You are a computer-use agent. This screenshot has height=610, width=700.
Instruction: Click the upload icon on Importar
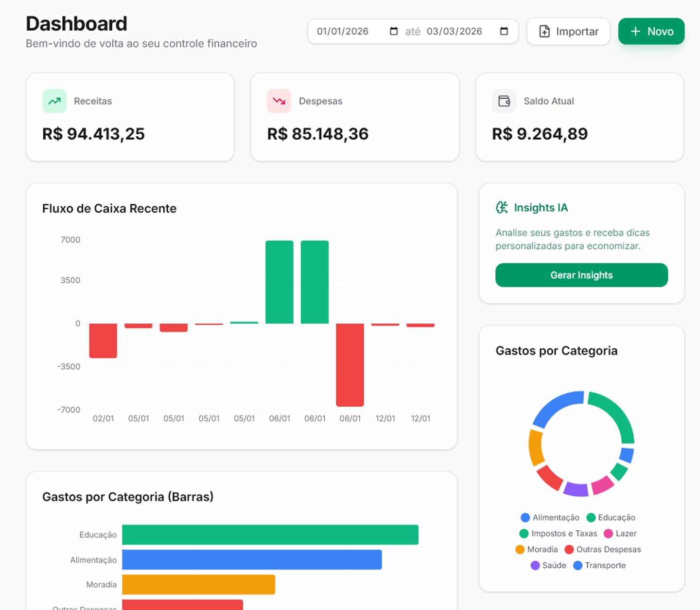point(543,31)
